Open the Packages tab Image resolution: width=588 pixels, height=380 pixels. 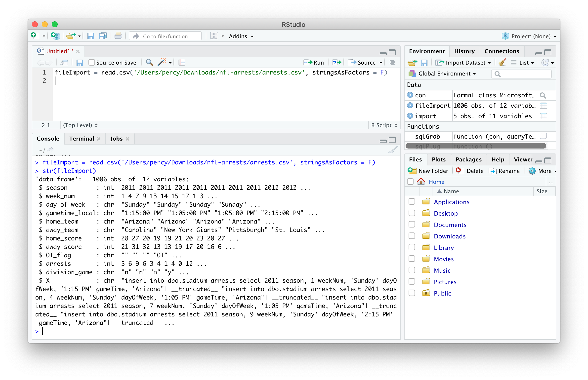[x=468, y=159]
